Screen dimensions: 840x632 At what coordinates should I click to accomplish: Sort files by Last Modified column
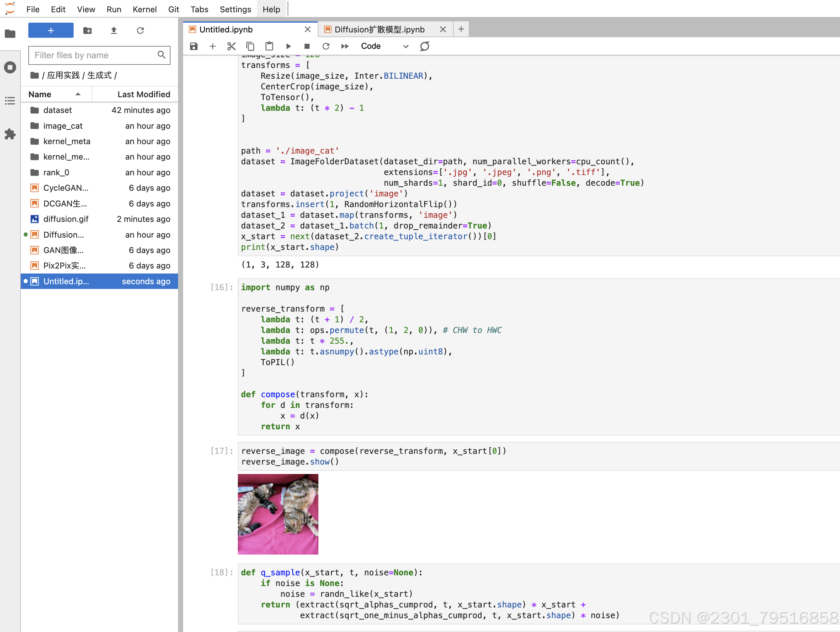[x=143, y=94]
